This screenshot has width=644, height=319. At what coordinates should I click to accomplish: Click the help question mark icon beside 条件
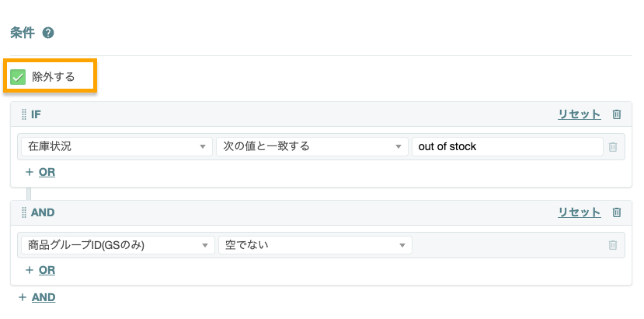(48, 33)
